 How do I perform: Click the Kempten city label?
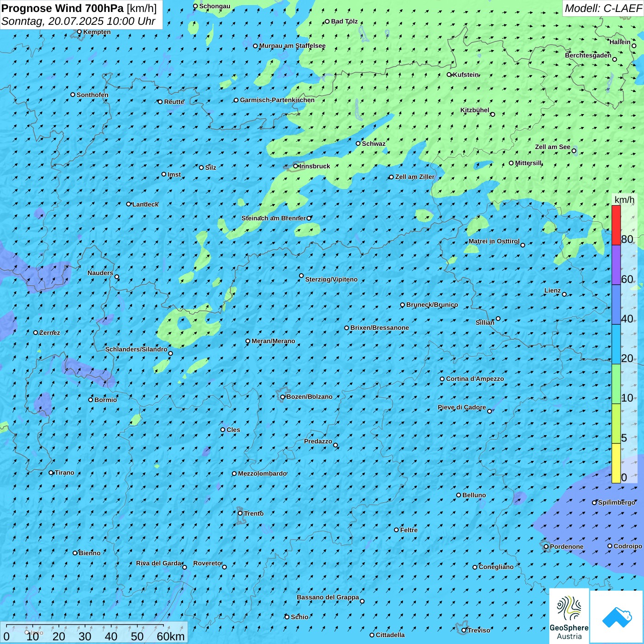click(x=97, y=32)
